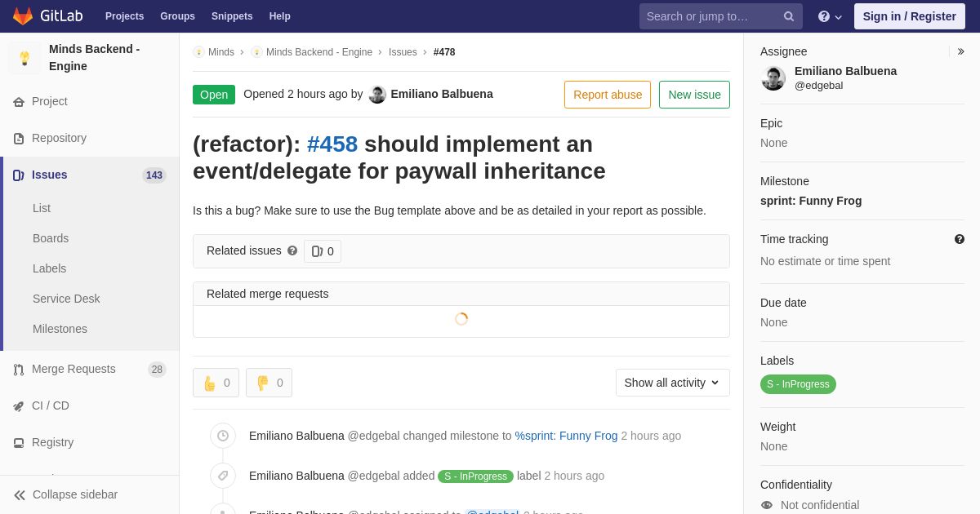
Task: Click the 'No estimate or time spent' text
Action: pyautogui.click(x=826, y=261)
